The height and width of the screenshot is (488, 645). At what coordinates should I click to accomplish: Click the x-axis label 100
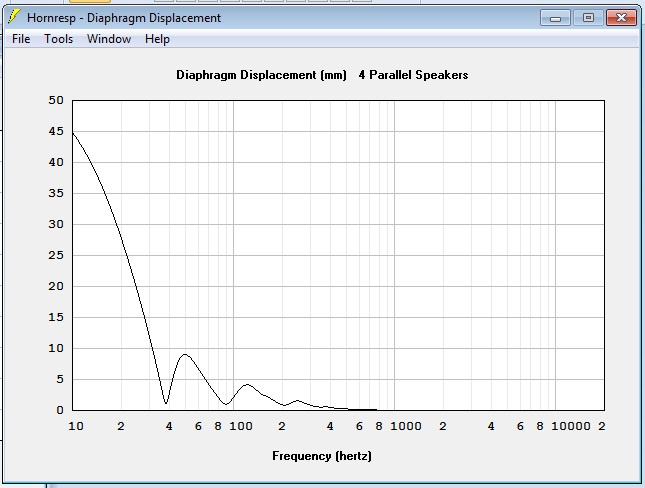tap(241, 426)
